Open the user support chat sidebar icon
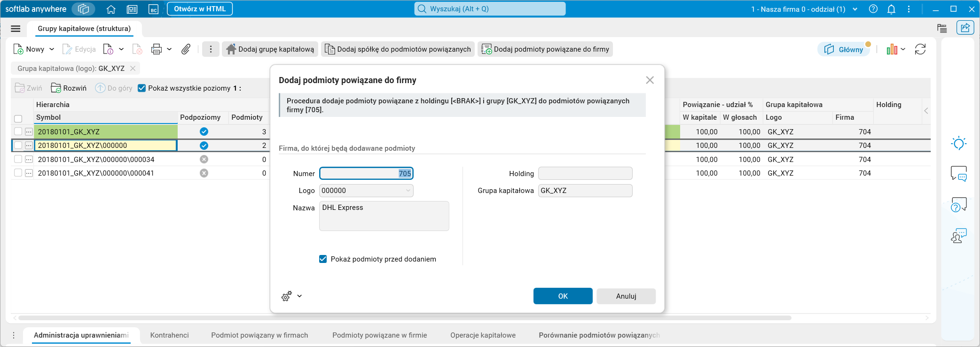980x347 pixels. pyautogui.click(x=959, y=236)
